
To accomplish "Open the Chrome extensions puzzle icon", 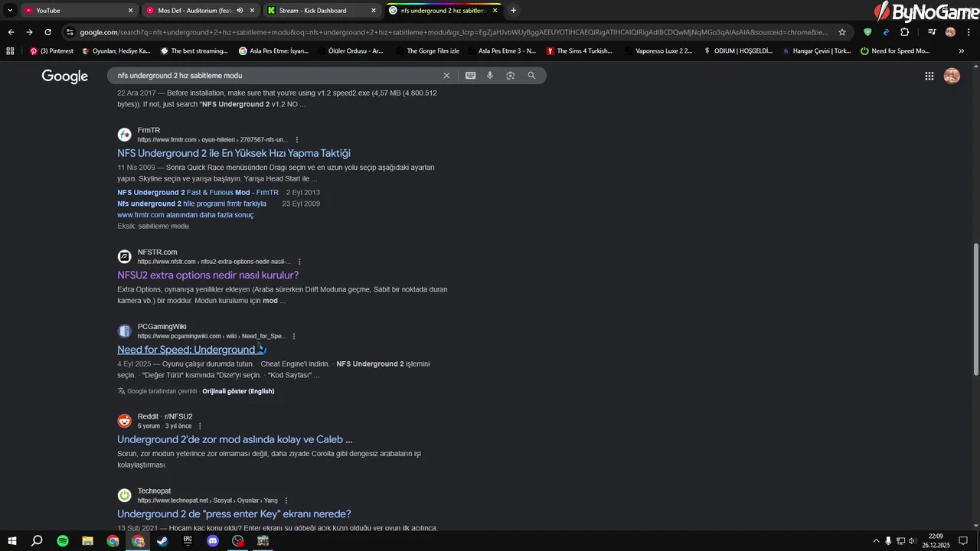I will pyautogui.click(x=904, y=32).
